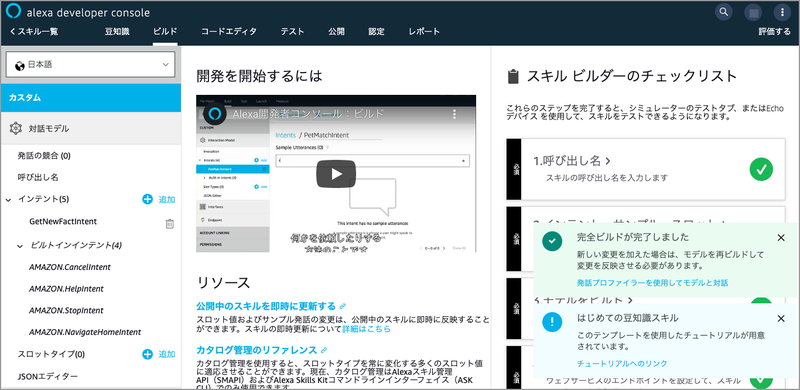Select AMAZON.CancelIntent
800x390 pixels.
click(70, 267)
